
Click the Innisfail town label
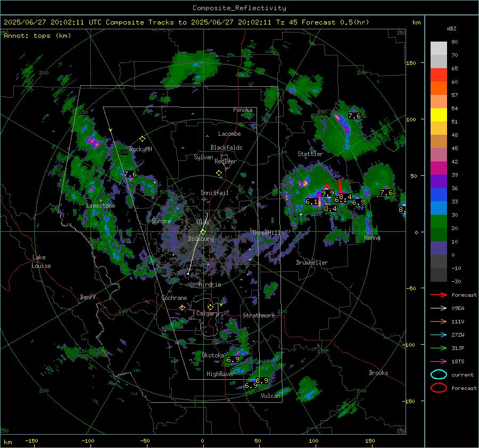[x=214, y=193]
